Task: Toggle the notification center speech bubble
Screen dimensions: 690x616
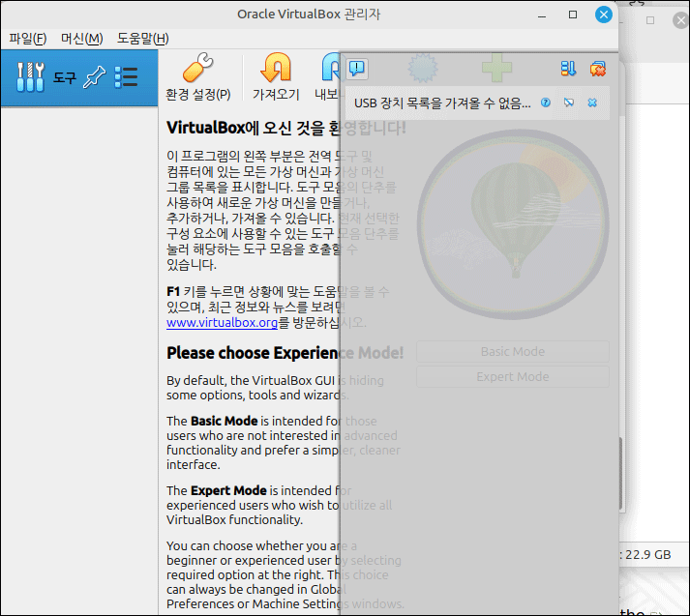Action: click(357, 69)
